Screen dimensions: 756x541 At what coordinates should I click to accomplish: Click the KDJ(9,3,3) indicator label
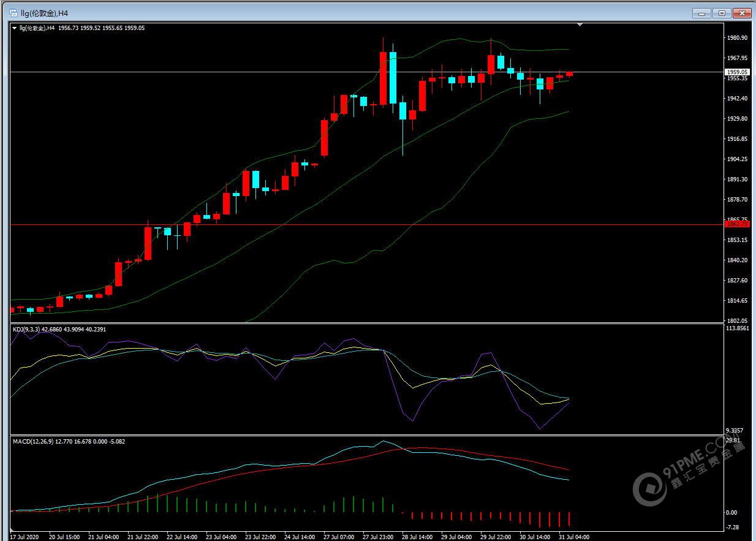[x=26, y=330]
